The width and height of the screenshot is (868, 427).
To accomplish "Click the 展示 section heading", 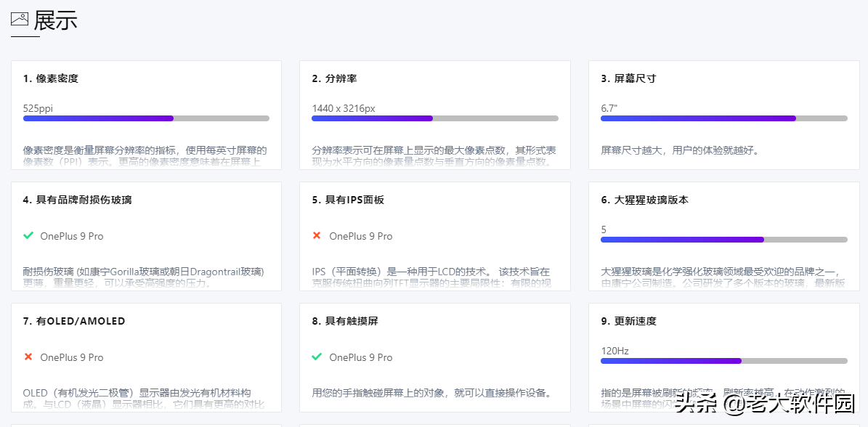I will pos(55,20).
